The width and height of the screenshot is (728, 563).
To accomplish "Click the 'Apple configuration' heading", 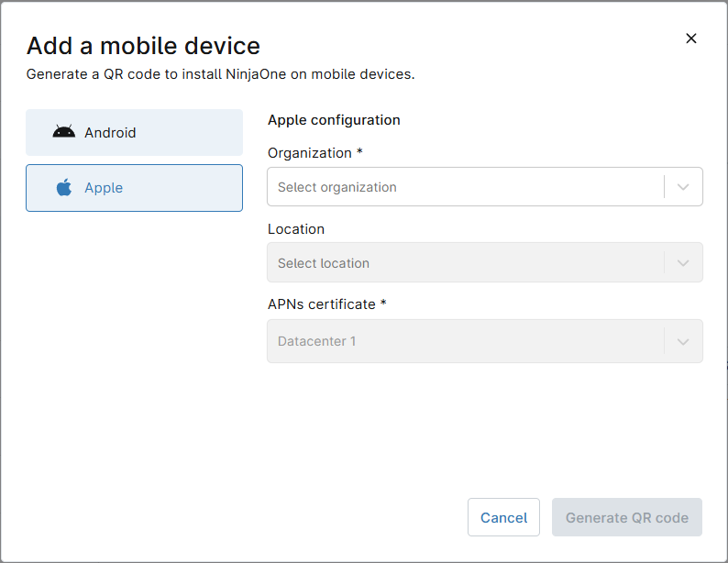I will [x=334, y=120].
